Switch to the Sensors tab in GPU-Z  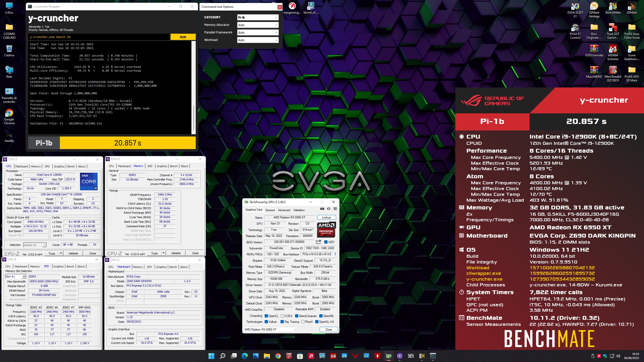pos(270,210)
